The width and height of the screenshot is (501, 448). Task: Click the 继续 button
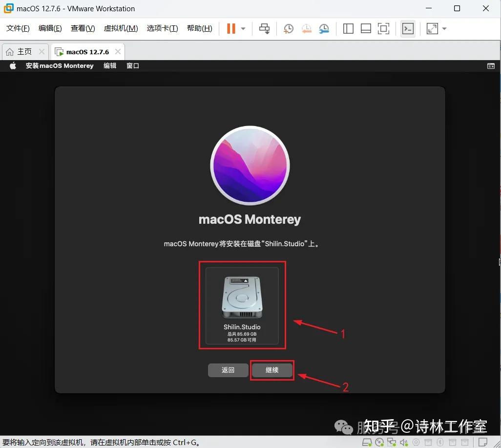point(272,370)
